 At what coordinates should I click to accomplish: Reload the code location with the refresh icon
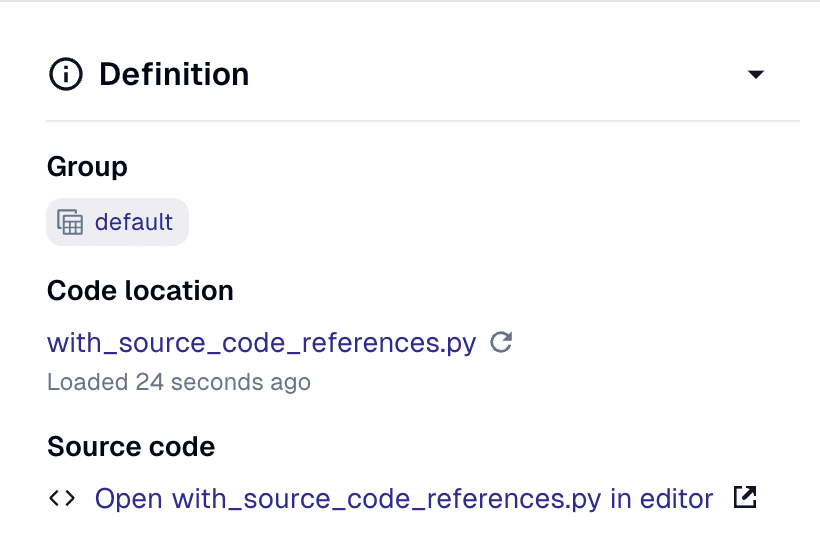(501, 343)
